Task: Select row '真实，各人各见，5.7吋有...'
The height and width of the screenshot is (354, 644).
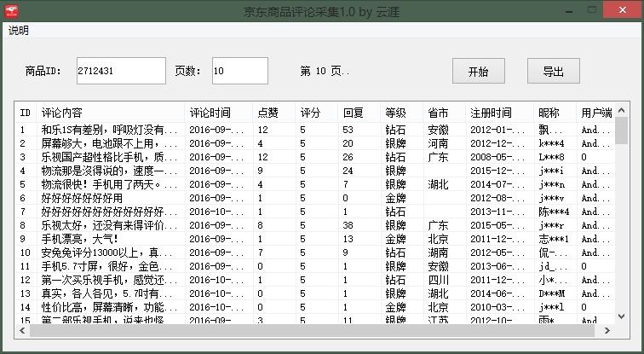Action: tap(315, 293)
